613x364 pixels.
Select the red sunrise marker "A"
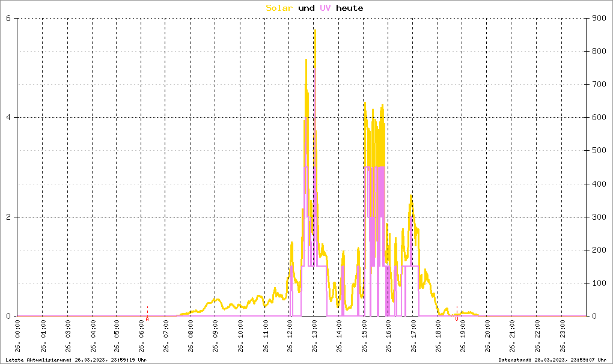147,319
